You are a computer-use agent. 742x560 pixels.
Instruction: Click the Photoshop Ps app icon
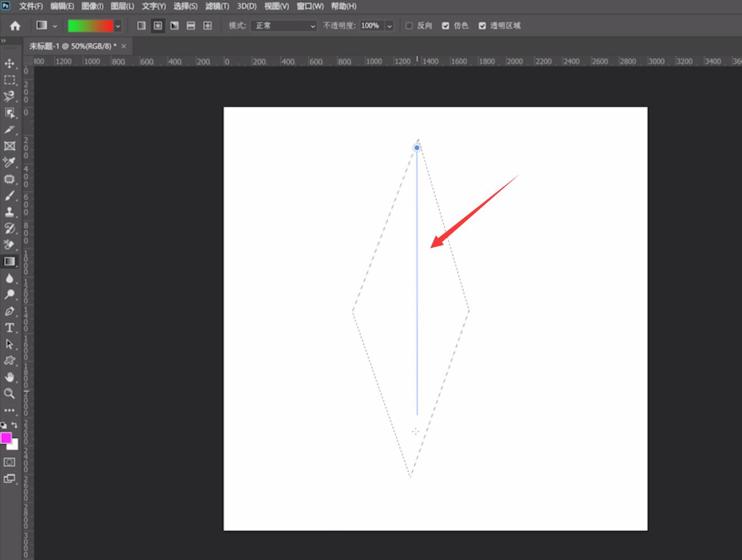[x=6, y=6]
